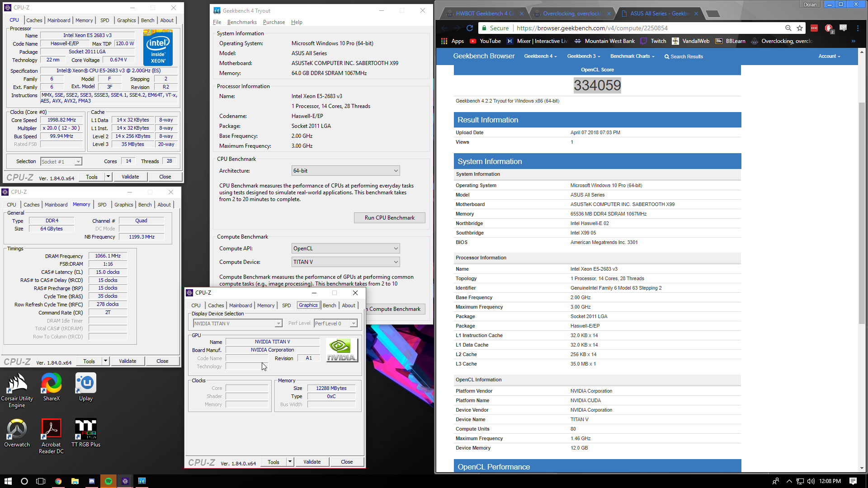Image resolution: width=868 pixels, height=488 pixels.
Task: Click the browser address bar URL
Action: 592,28
